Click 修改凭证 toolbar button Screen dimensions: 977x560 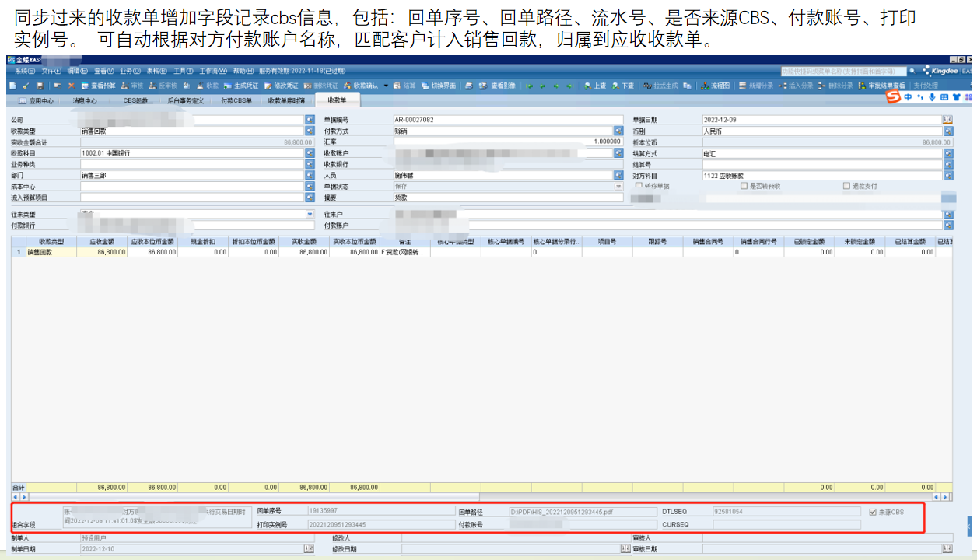click(281, 85)
